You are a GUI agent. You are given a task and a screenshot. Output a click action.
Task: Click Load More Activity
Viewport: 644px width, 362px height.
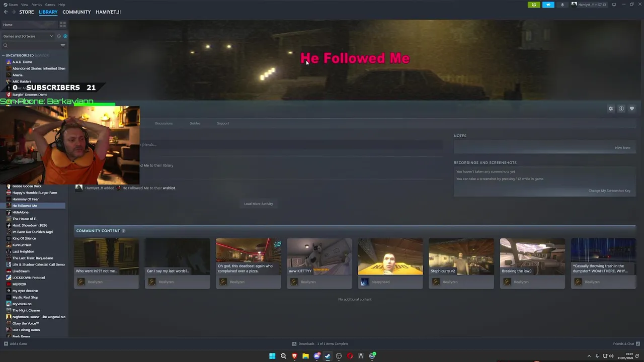tap(259, 204)
